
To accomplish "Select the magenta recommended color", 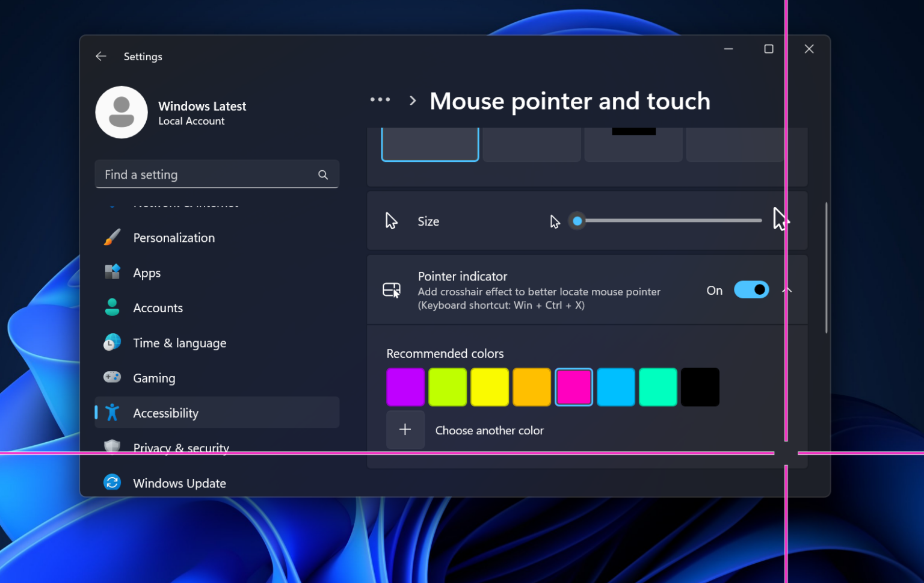I will (573, 387).
